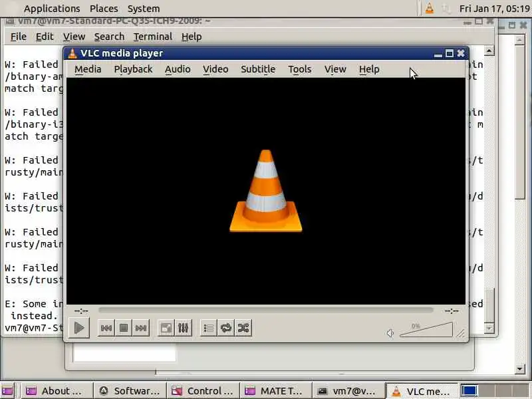Minimize the VLC media player window

438,54
